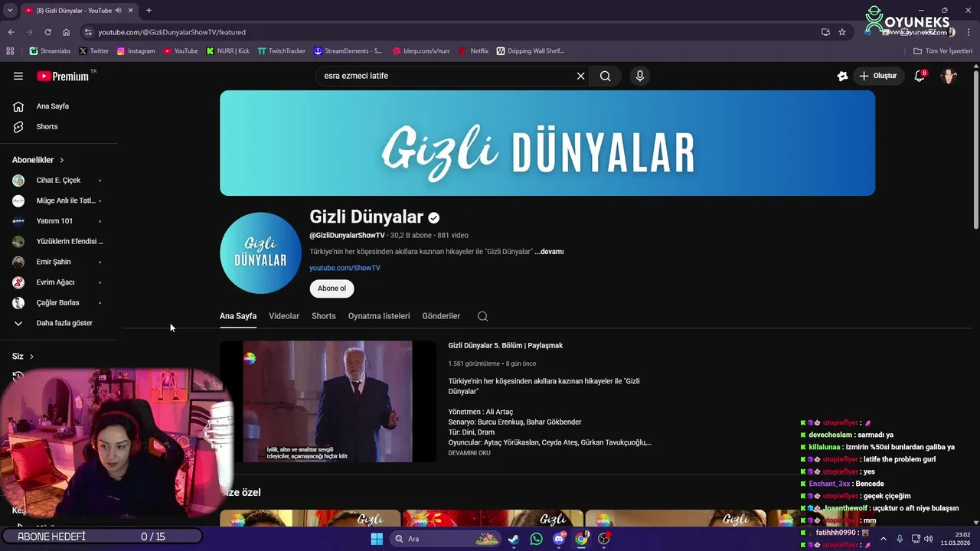Screen dimensions: 980x551
Task: Open the Streamlabs bookmark
Action: (x=51, y=51)
